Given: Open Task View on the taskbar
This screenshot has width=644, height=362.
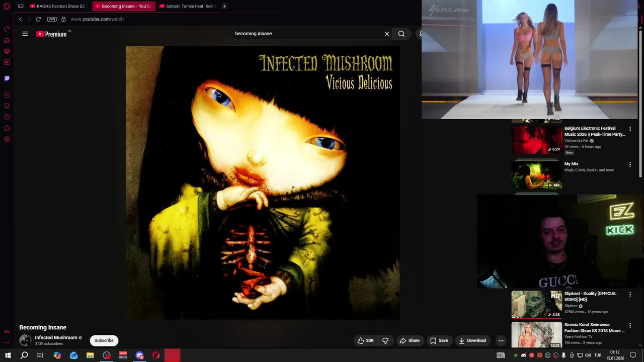Looking at the screenshot, I should pos(40,355).
